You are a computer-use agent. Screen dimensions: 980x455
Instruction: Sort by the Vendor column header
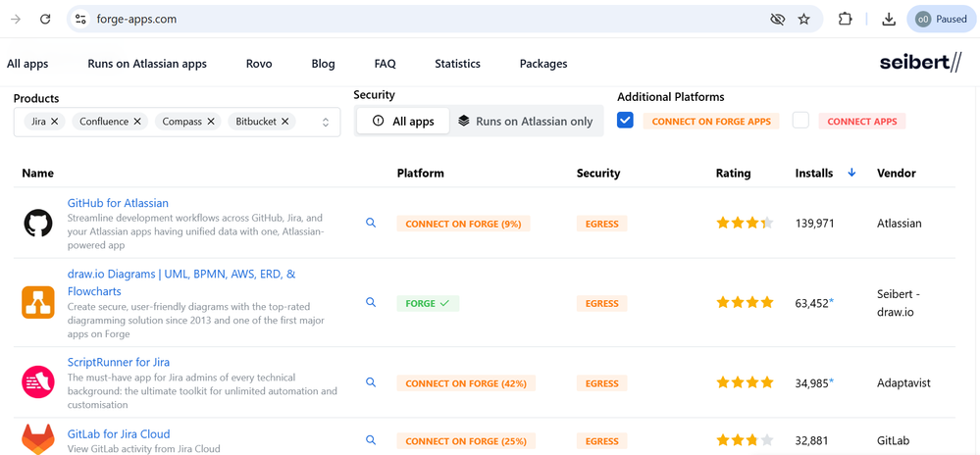tap(897, 174)
